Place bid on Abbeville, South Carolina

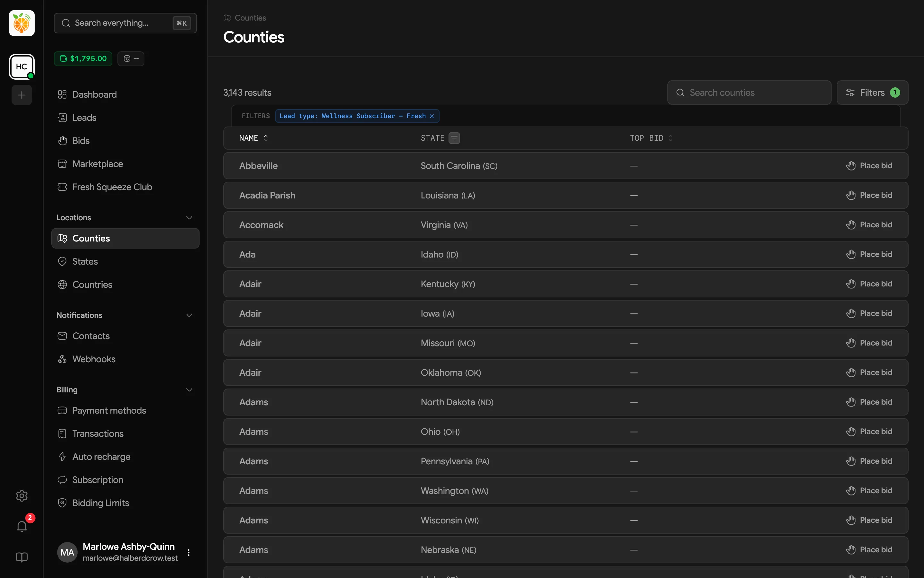pos(869,166)
